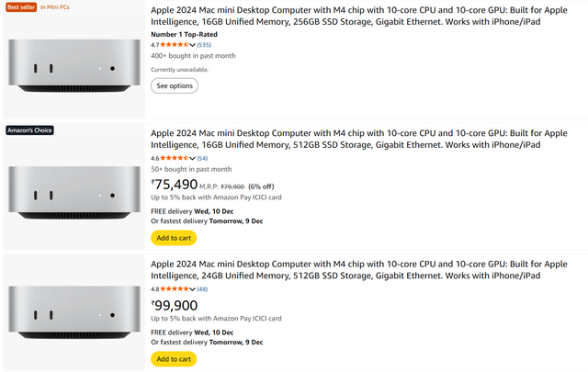Expand rating breakdown chevron beside 48 reviews
Image resolution: width=588 pixels, height=372 pixels.
click(193, 289)
